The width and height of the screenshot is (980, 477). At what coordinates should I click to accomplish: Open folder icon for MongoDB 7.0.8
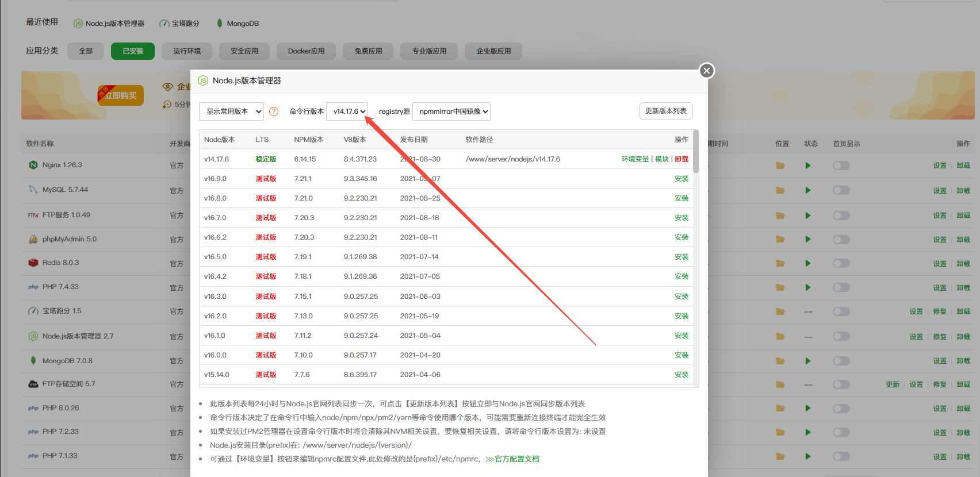coord(780,361)
